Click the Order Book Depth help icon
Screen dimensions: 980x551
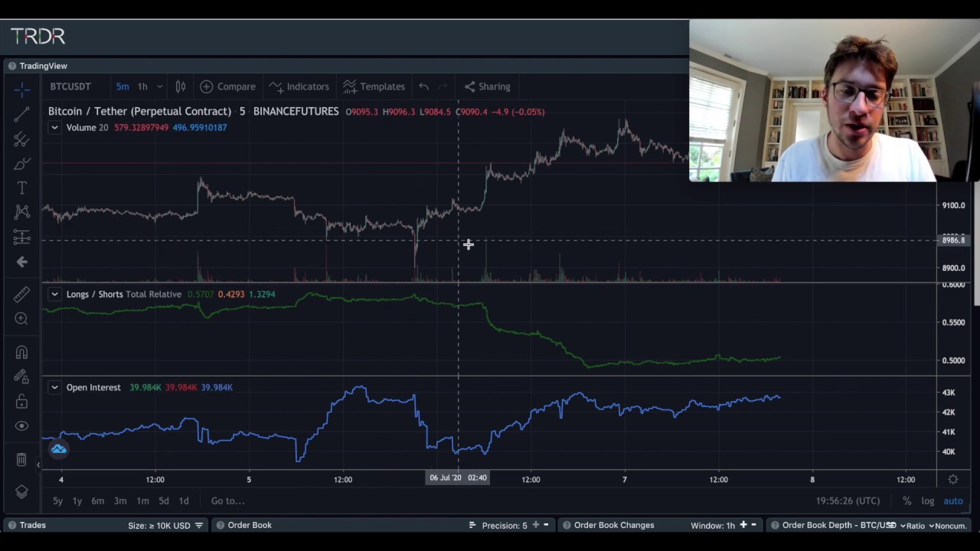[x=775, y=526]
